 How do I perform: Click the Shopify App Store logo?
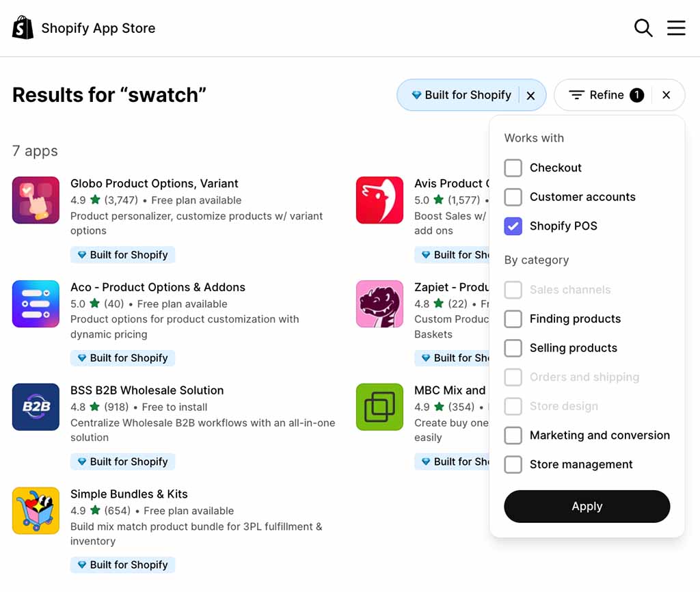click(x=82, y=28)
